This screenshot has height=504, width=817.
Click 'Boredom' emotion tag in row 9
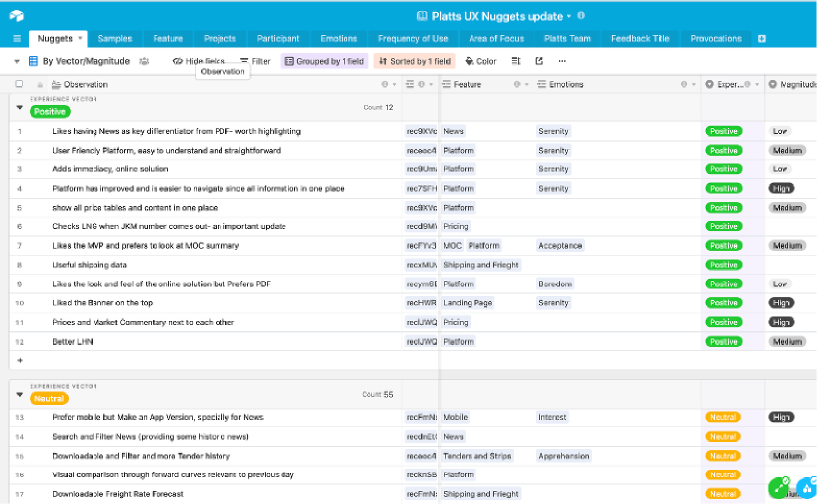point(555,284)
